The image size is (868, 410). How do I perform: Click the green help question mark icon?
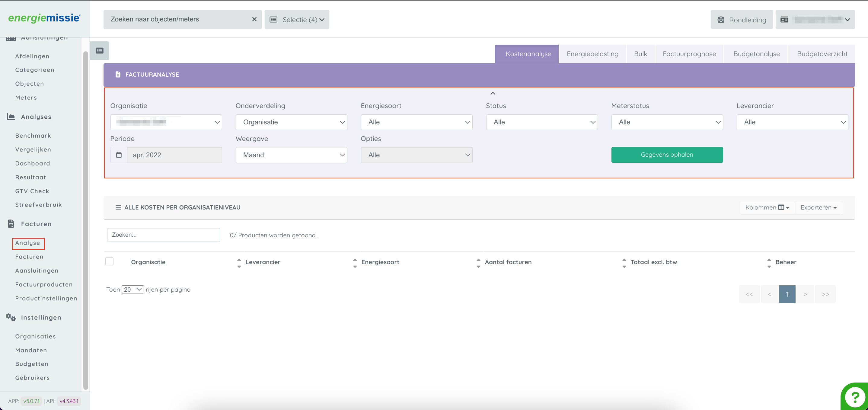(855, 397)
